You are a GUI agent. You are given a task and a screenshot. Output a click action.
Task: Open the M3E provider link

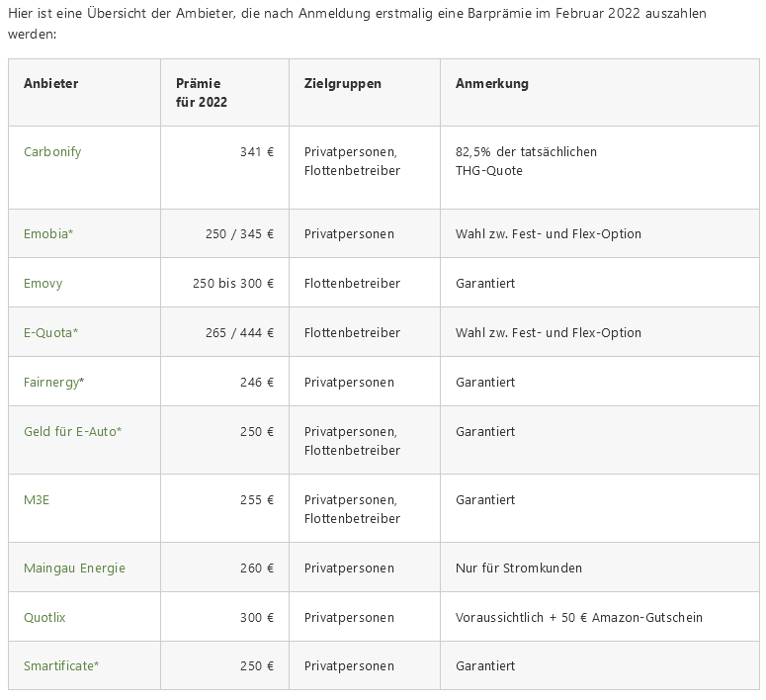37,500
